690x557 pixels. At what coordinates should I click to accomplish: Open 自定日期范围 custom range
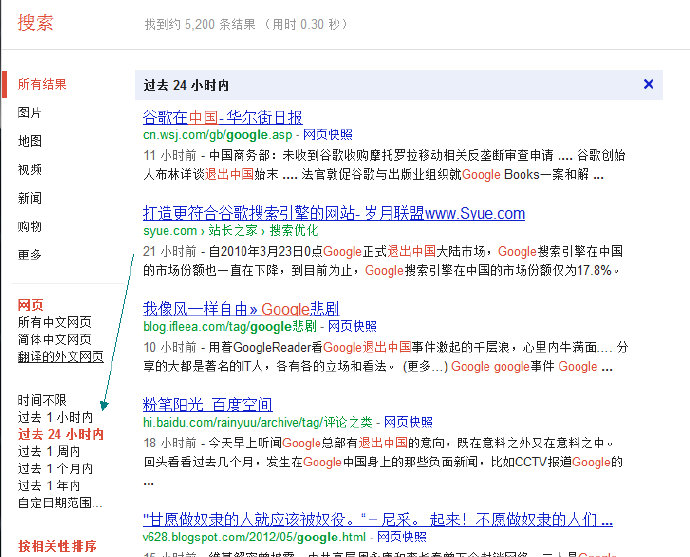60,502
